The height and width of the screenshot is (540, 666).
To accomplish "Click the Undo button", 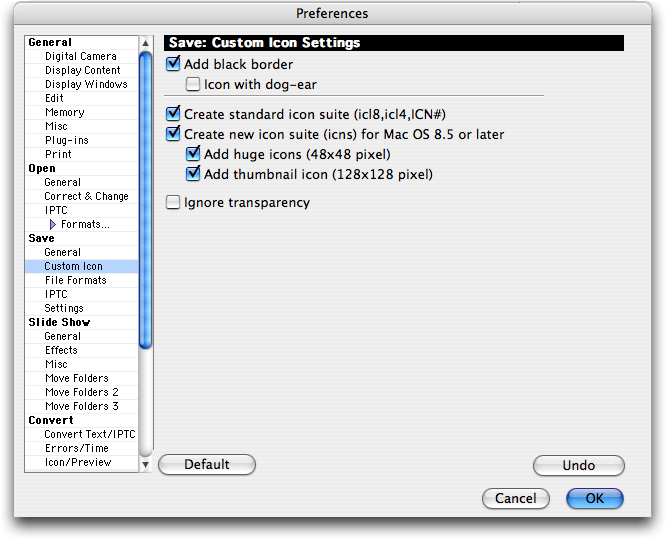I will (x=578, y=465).
